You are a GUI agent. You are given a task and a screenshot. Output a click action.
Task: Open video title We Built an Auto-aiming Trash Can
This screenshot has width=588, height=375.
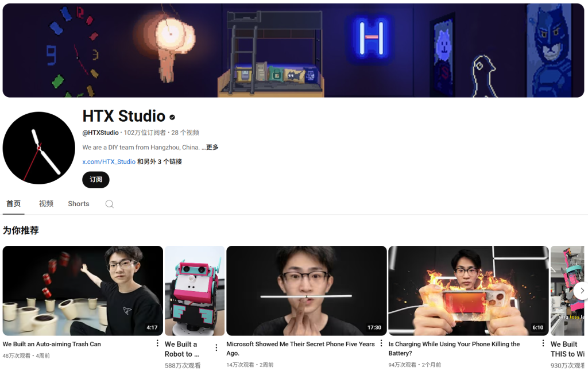pos(52,344)
